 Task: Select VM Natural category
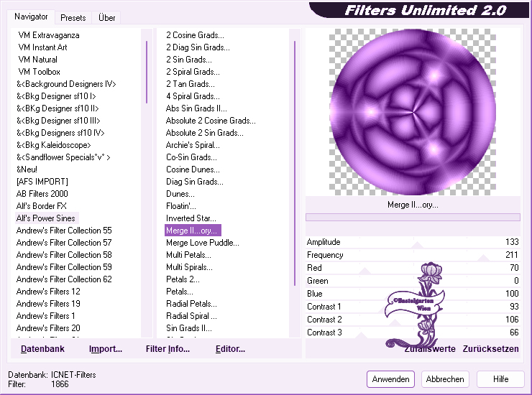click(37, 60)
